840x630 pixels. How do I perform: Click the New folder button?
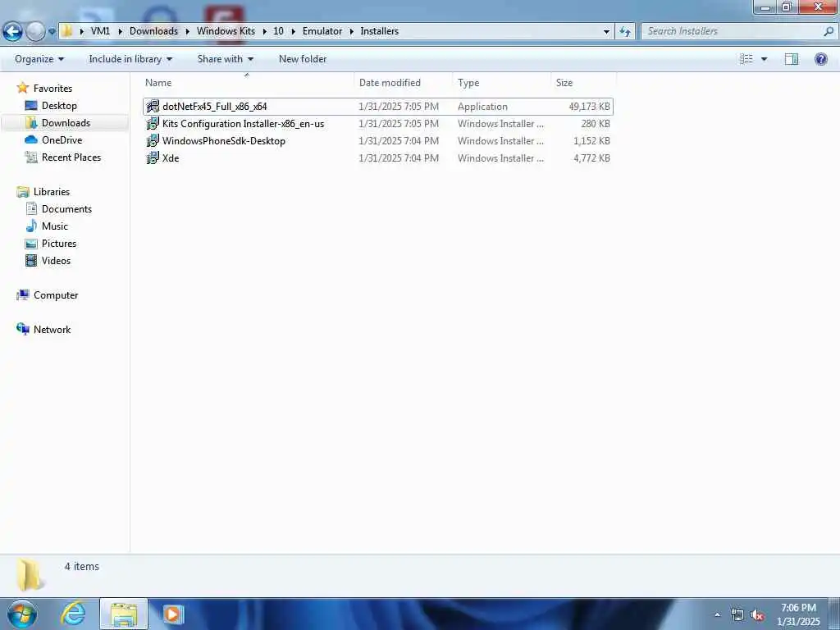point(303,59)
